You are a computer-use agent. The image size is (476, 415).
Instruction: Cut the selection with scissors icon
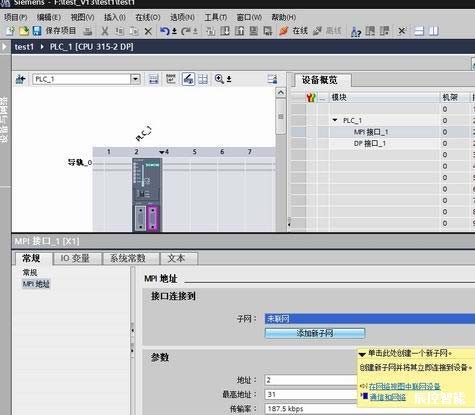coord(105,31)
